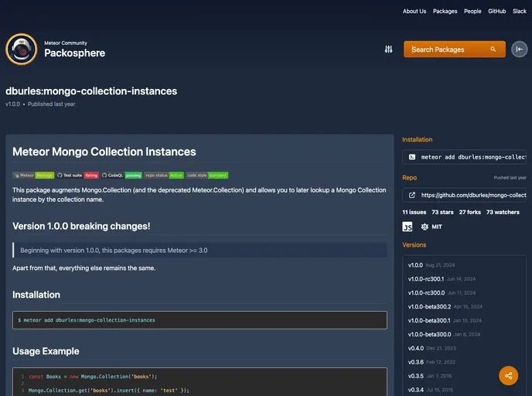Select version v1.0.0-rc300.1

(426, 279)
